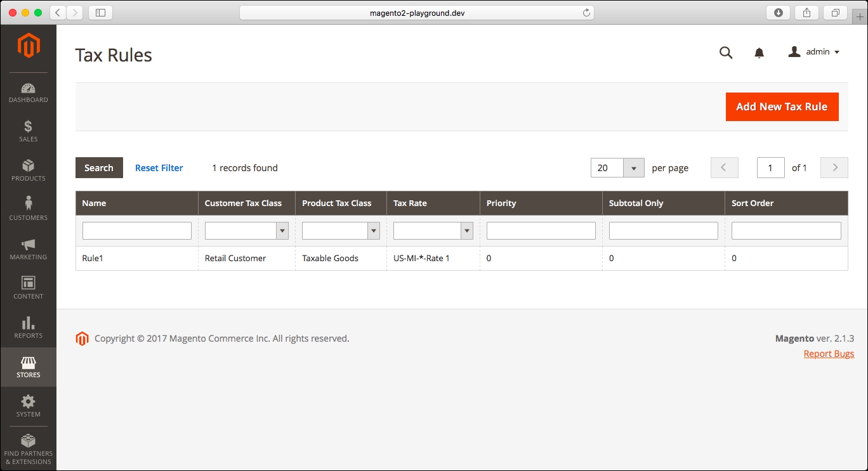The height and width of the screenshot is (471, 868).
Task: Click Reset Filter link
Action: (159, 168)
